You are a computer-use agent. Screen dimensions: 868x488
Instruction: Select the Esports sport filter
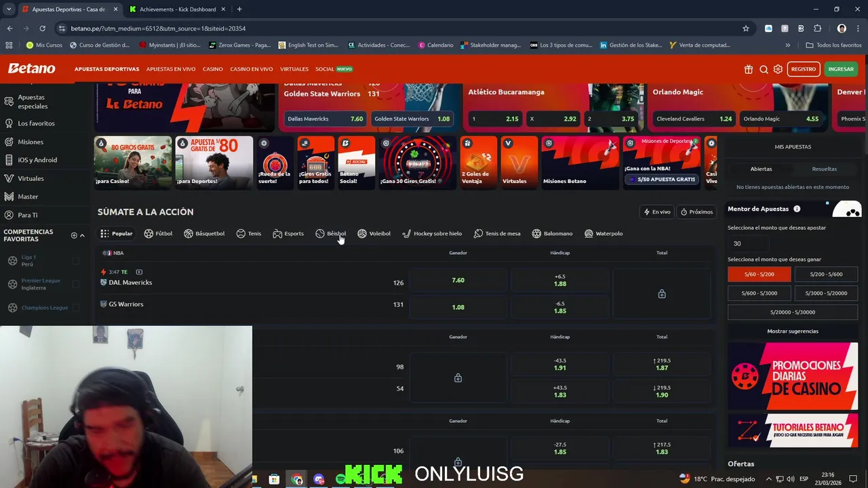288,233
